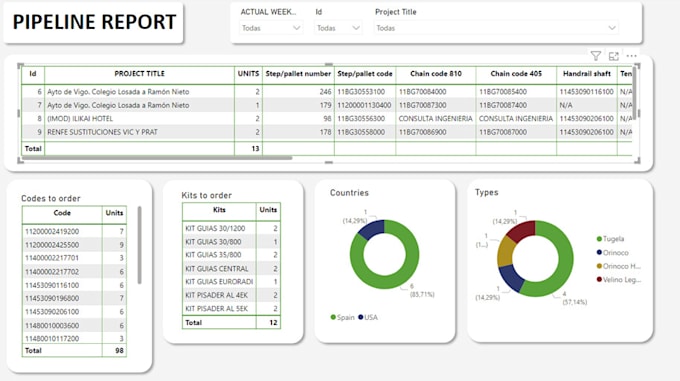Screen dimensions: 680x381
Task: Click the Kits column header
Action: pyautogui.click(x=219, y=210)
